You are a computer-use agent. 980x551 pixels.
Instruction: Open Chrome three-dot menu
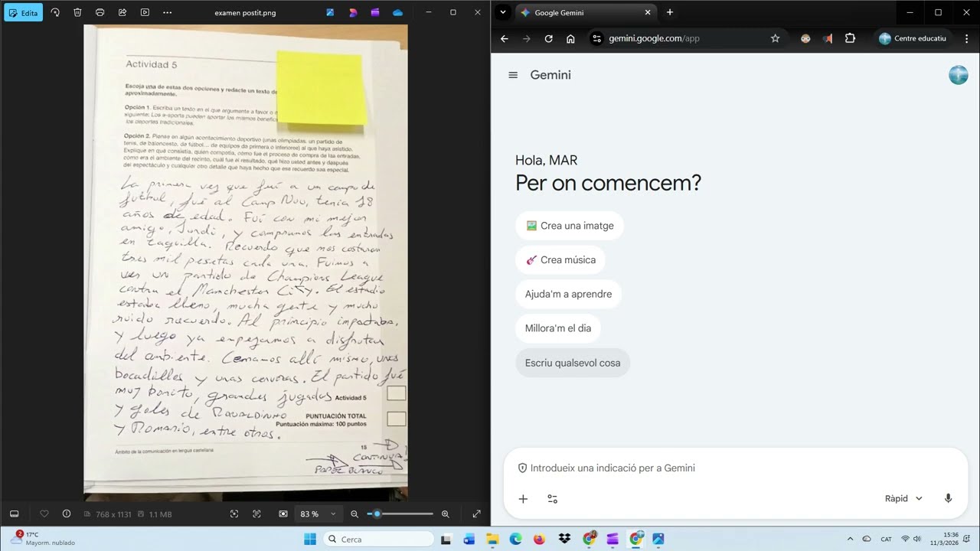[968, 38]
